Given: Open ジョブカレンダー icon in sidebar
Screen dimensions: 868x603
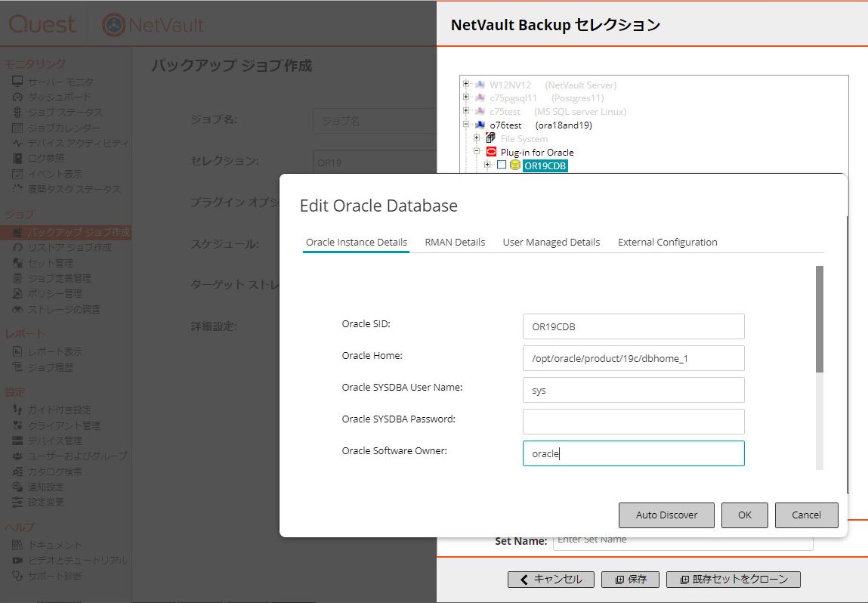Looking at the screenshot, I should pos(17,128).
